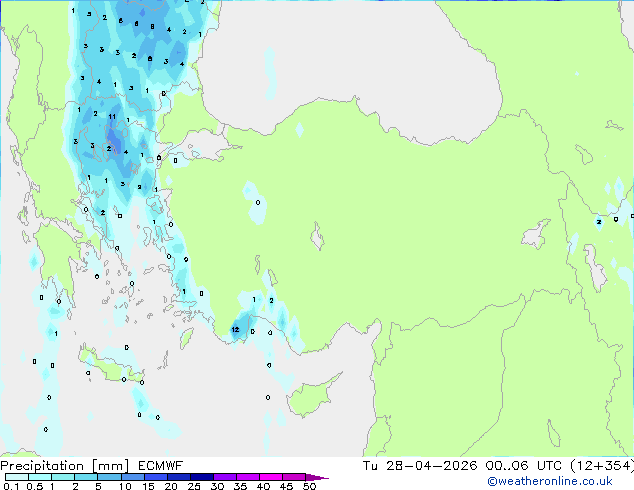Screen dimensions: 634x490
Task: Click the 30–35 mm legend swatch
Action: [224, 477]
